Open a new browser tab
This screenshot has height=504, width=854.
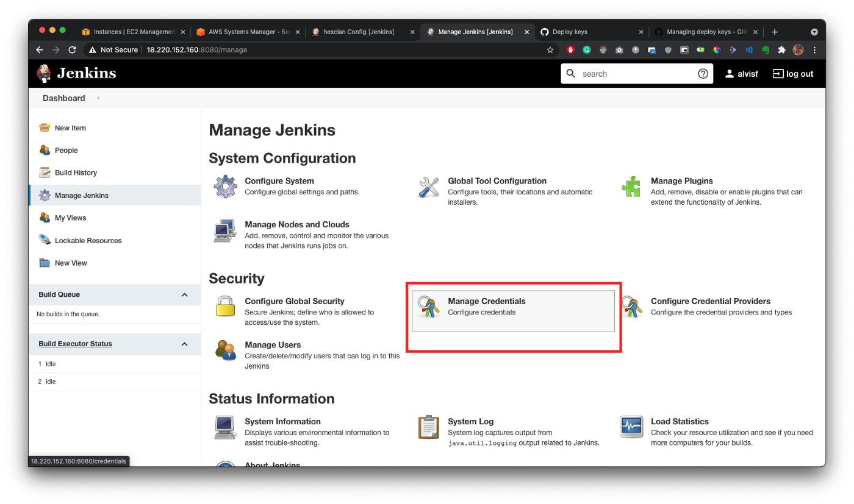775,32
